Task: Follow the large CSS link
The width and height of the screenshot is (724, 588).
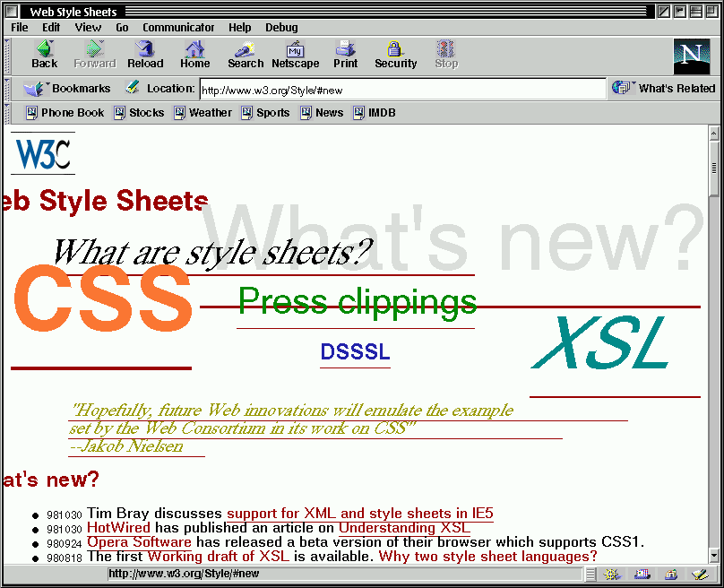Action: pos(102,298)
